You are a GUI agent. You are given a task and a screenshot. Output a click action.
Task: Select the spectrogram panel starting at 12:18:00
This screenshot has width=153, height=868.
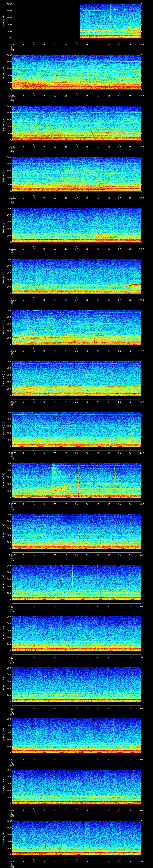pos(77,736)
